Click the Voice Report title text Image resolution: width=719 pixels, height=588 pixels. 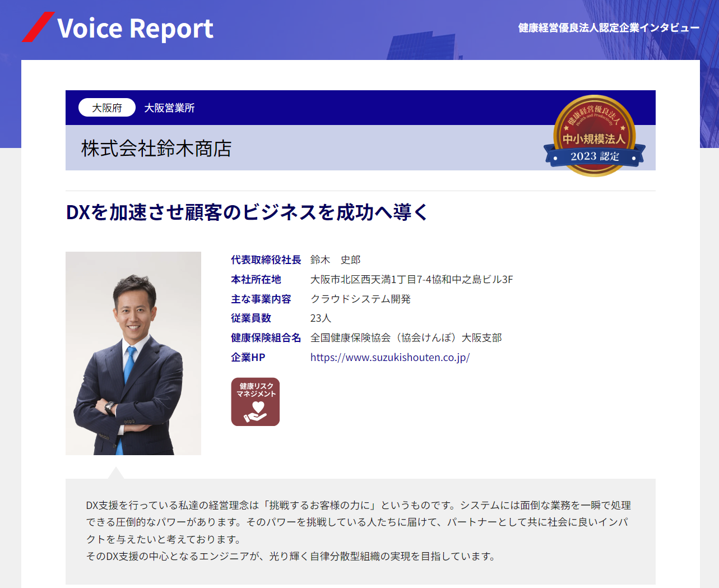pos(135,28)
